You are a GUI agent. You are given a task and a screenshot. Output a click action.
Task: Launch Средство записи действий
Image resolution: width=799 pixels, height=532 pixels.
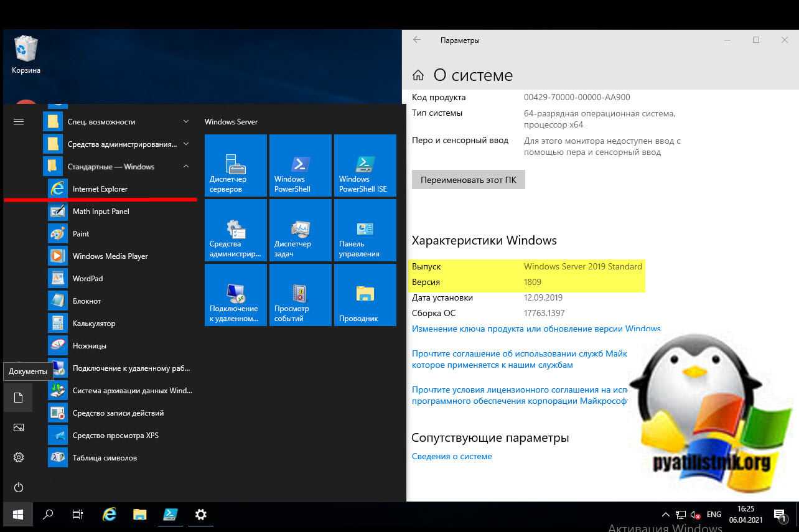tap(120, 413)
